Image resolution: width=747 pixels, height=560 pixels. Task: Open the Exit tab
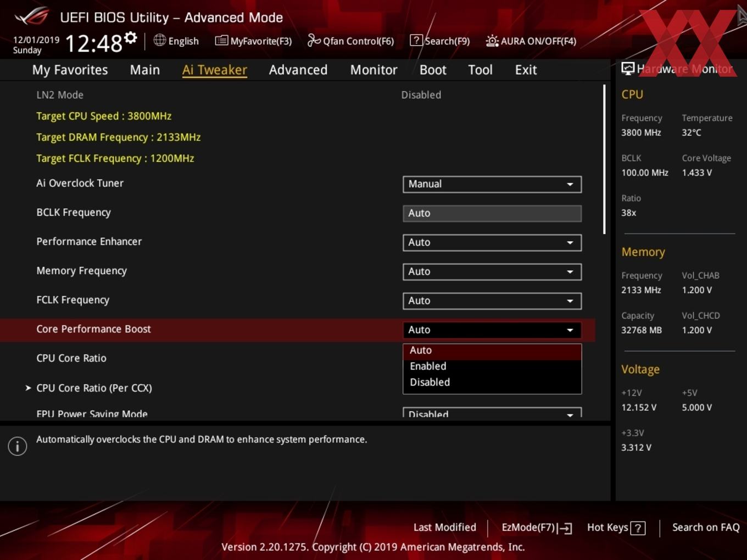click(x=526, y=70)
